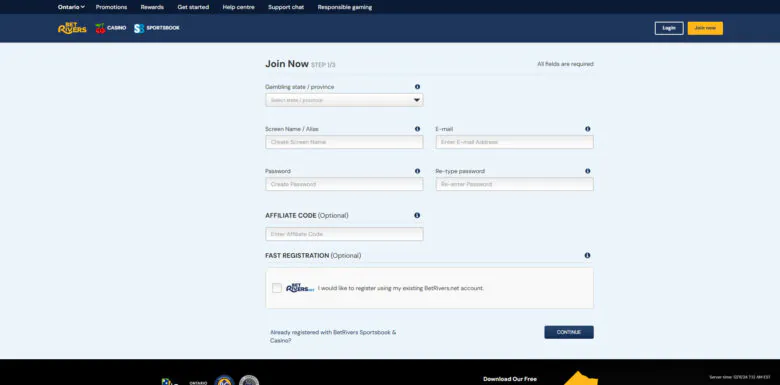Click the Login button
Viewport: 780px width, 385px height.
[x=669, y=28]
